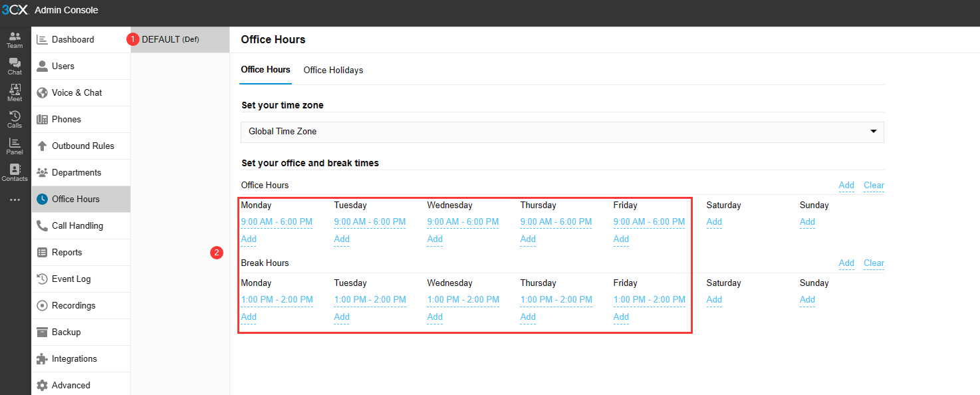
Task: Click the Event Log history icon
Action: 42,279
